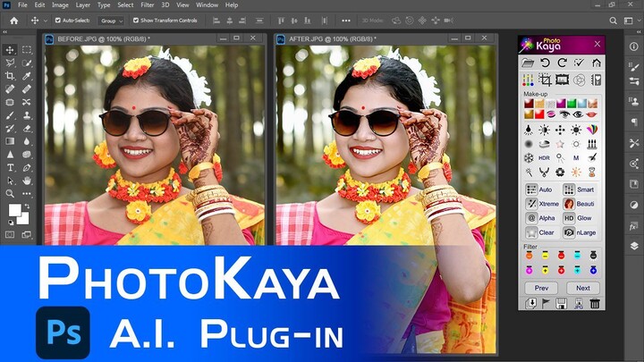Open the fx Styles panel icon
The image size is (644, 362).
point(634,226)
